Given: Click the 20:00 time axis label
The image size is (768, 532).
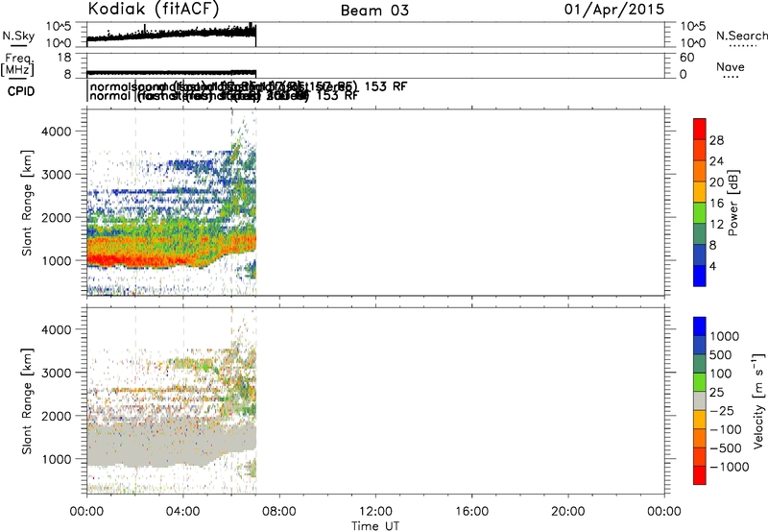Looking at the screenshot, I should click(x=568, y=512).
